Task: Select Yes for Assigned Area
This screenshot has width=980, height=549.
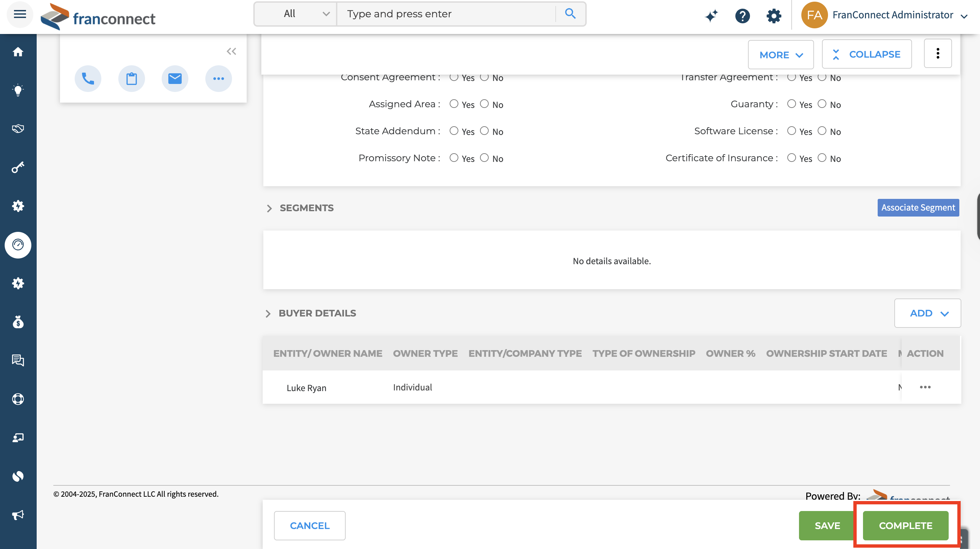Action: click(454, 104)
